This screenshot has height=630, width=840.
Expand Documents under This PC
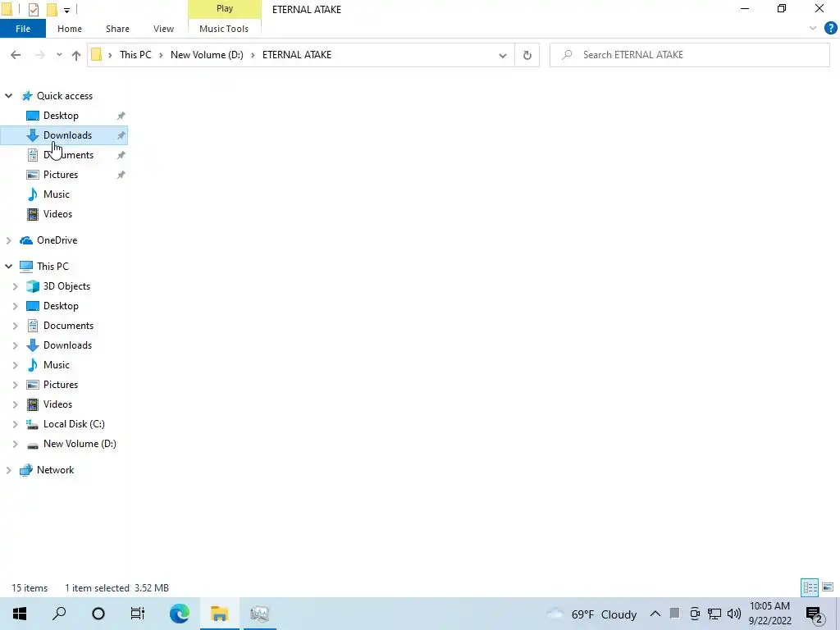tap(15, 326)
